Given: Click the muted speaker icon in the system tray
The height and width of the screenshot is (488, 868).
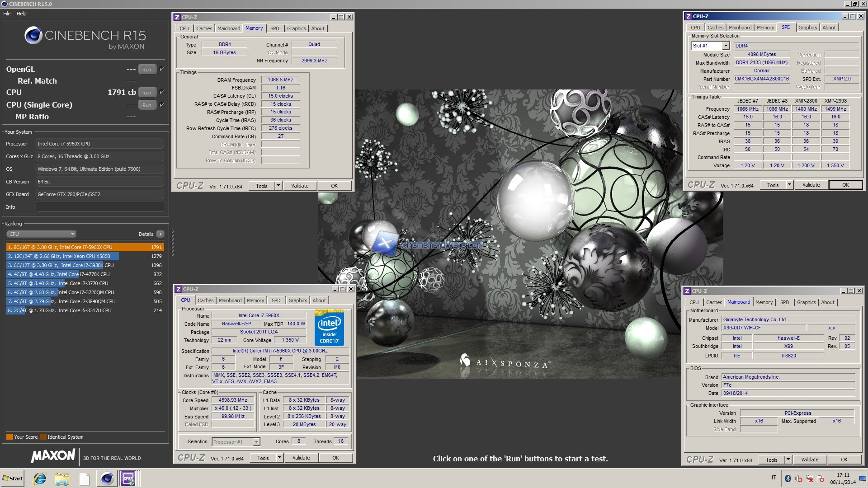Looking at the screenshot, I should (798, 479).
